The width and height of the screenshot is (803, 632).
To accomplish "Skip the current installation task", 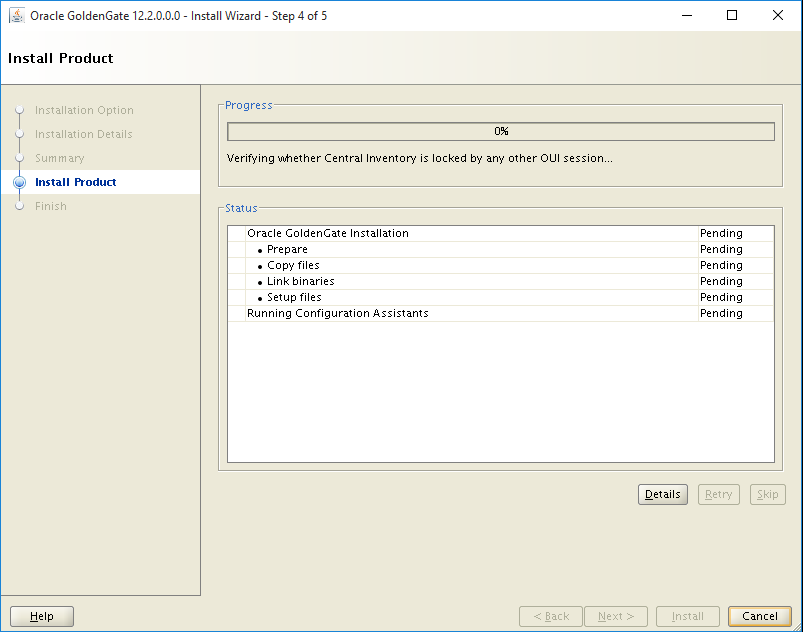I will click(x=767, y=494).
